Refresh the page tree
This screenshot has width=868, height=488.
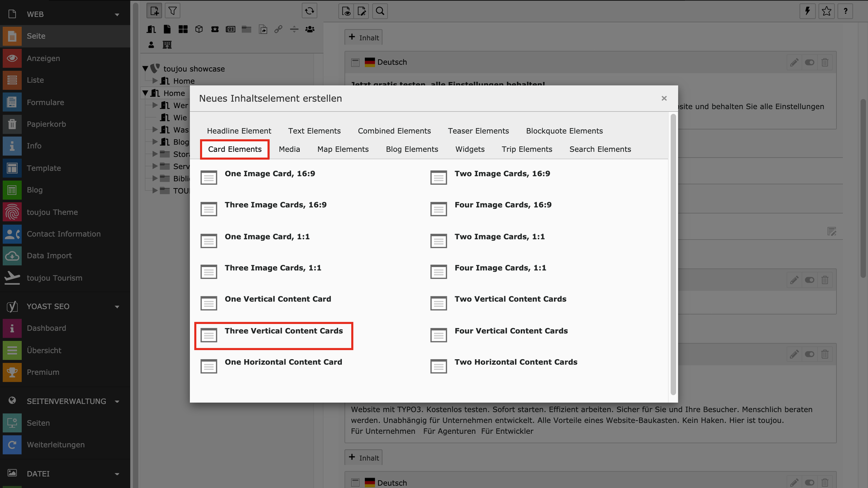coord(309,11)
